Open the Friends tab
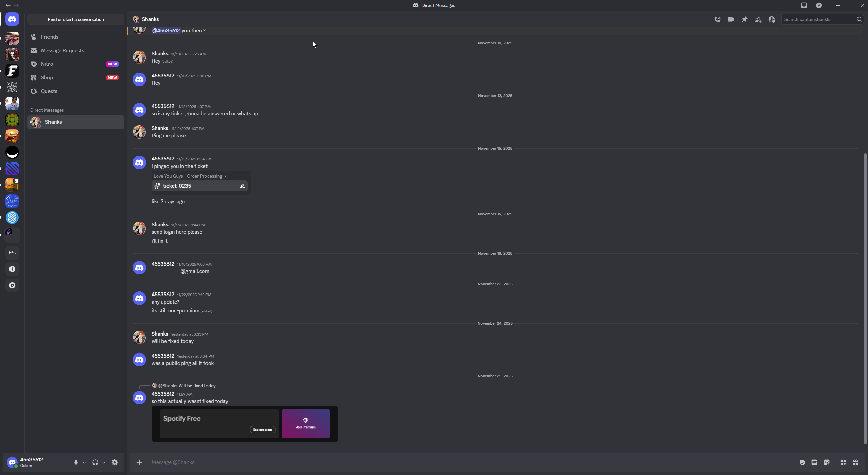 pyautogui.click(x=50, y=37)
